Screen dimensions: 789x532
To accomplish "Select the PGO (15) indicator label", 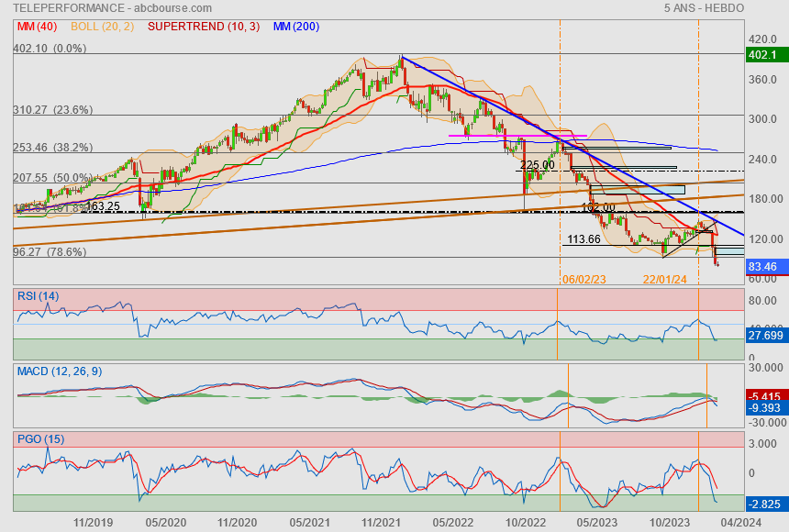I will [x=40, y=438].
